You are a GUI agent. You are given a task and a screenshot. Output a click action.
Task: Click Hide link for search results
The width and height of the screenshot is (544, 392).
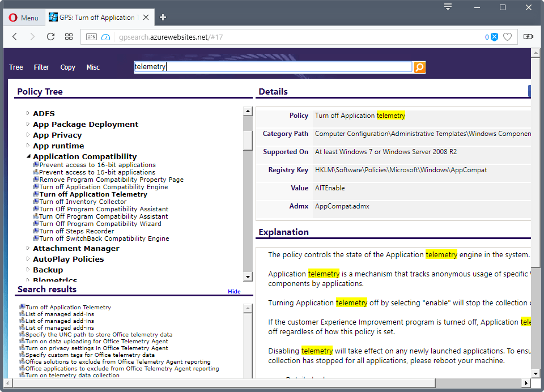234,291
